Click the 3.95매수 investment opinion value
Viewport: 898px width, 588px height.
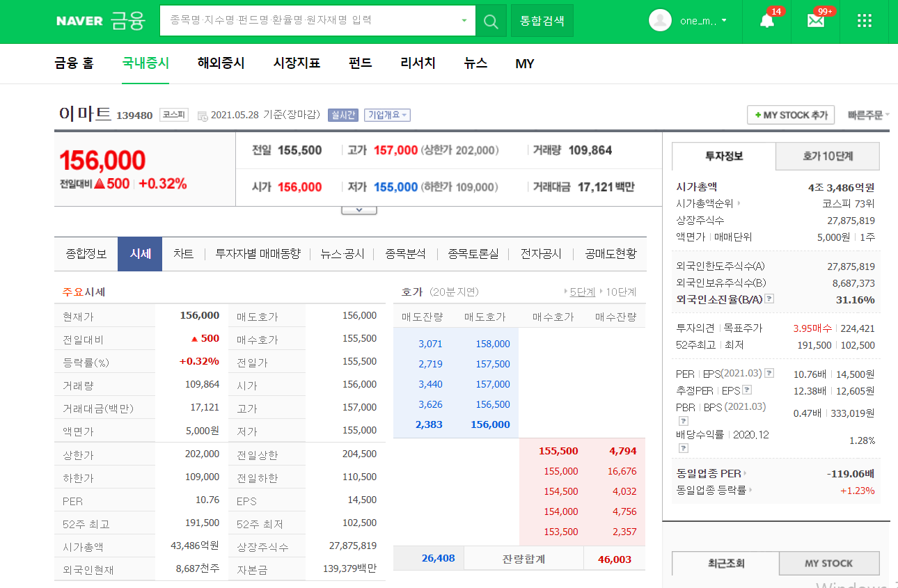812,328
